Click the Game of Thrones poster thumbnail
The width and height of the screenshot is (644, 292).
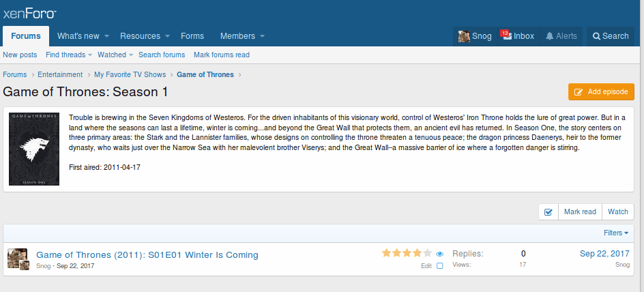(34, 149)
